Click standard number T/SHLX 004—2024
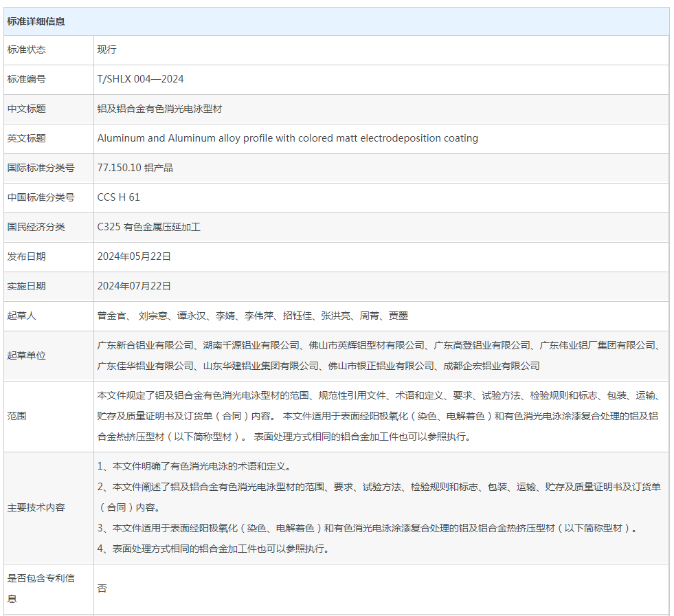The image size is (674, 616). click(140, 79)
